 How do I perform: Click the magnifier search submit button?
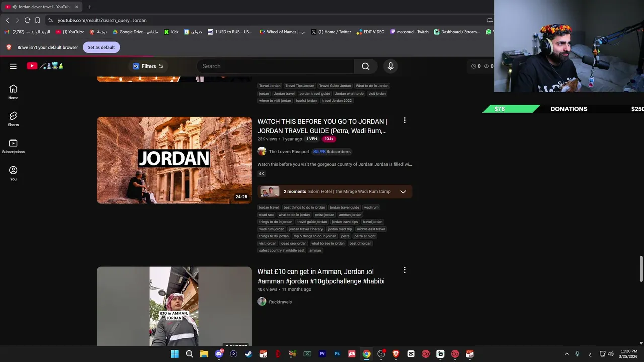click(x=366, y=66)
